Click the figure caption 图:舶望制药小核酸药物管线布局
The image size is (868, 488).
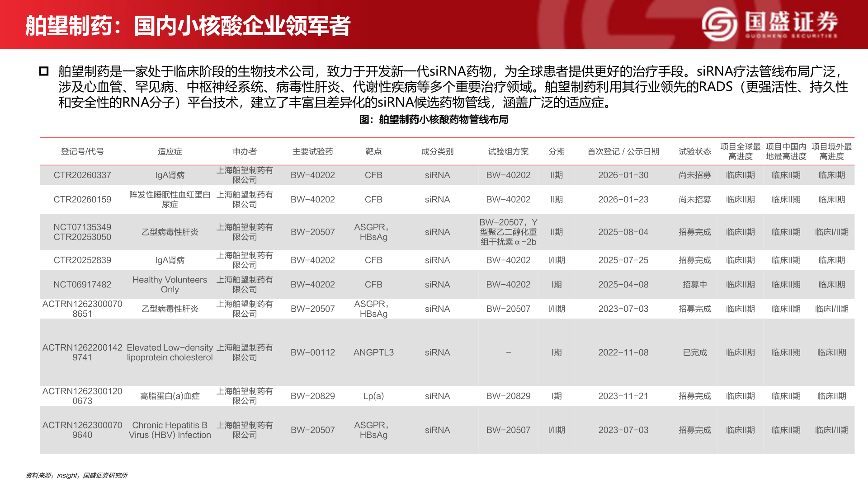click(434, 119)
